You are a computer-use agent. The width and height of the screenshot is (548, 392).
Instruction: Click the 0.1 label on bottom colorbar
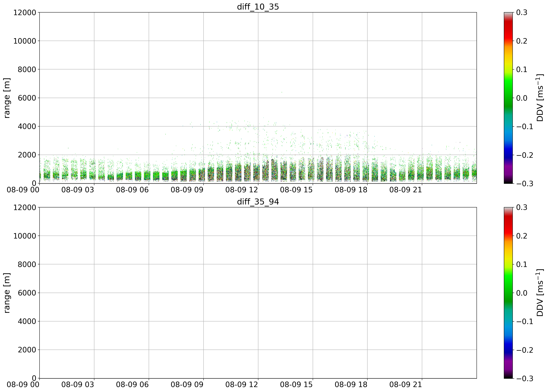coord(522,264)
